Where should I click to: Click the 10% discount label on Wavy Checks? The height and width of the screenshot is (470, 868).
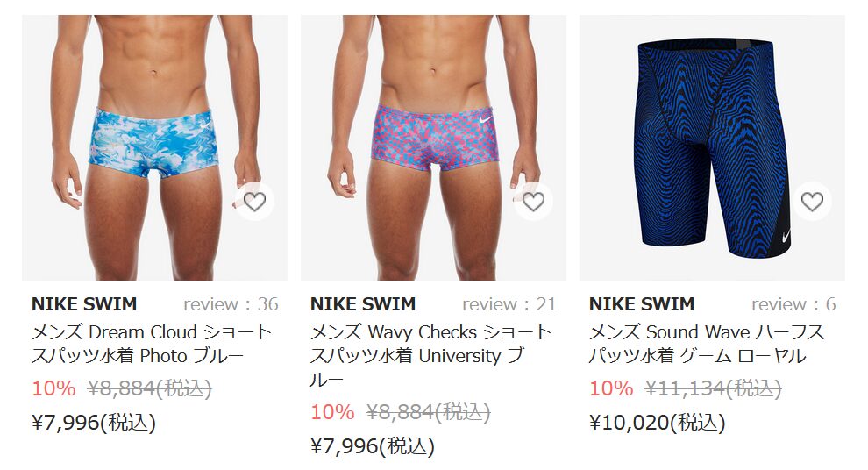click(332, 412)
